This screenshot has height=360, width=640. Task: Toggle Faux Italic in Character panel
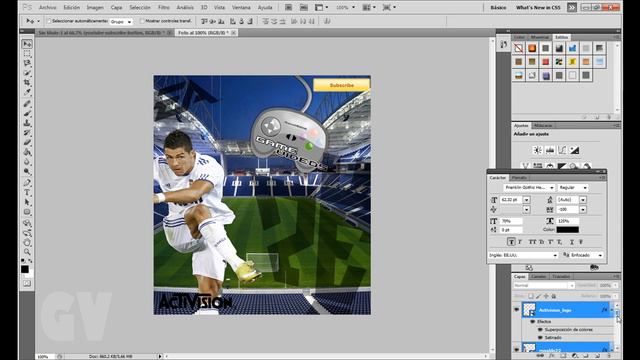(x=520, y=242)
